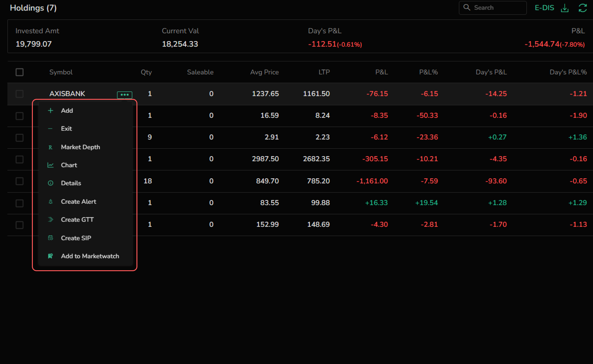Viewport: 593px width, 364px height.
Task: Sort by the table's Day's P&L header
Action: tap(491, 72)
